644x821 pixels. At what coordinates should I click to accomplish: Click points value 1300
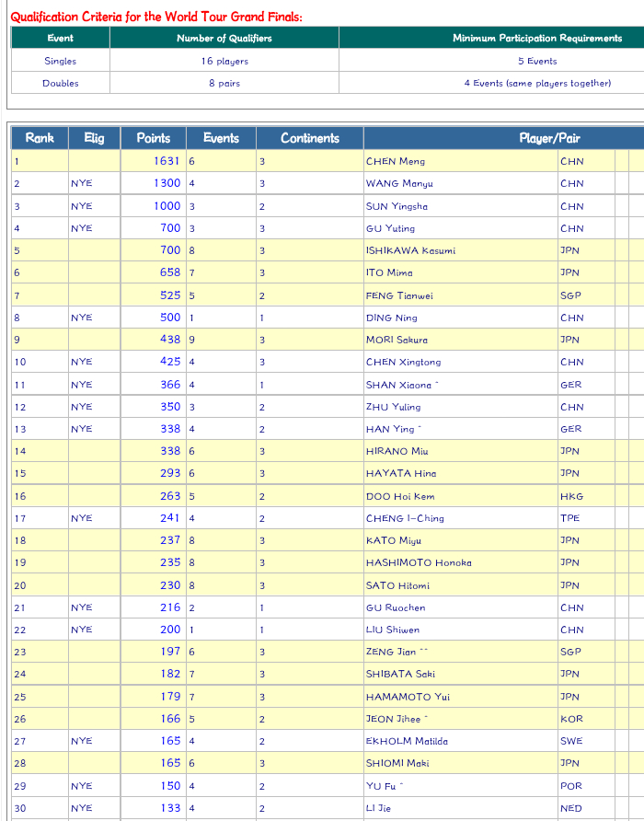point(167,183)
